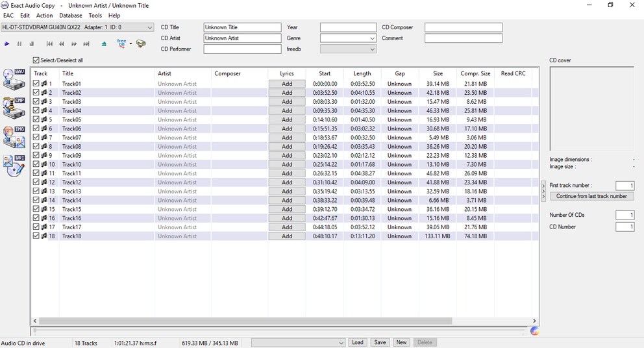
Task: Click the music note icon of Track12
Action: tap(44, 182)
